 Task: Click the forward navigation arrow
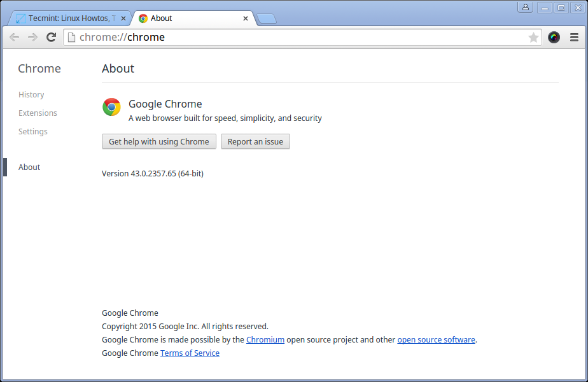click(32, 38)
